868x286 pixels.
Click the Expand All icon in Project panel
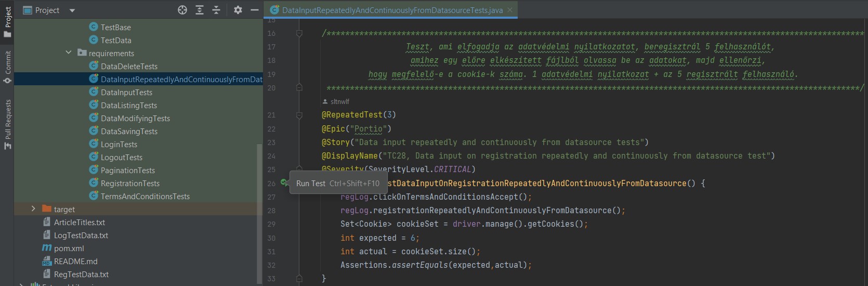coord(200,10)
